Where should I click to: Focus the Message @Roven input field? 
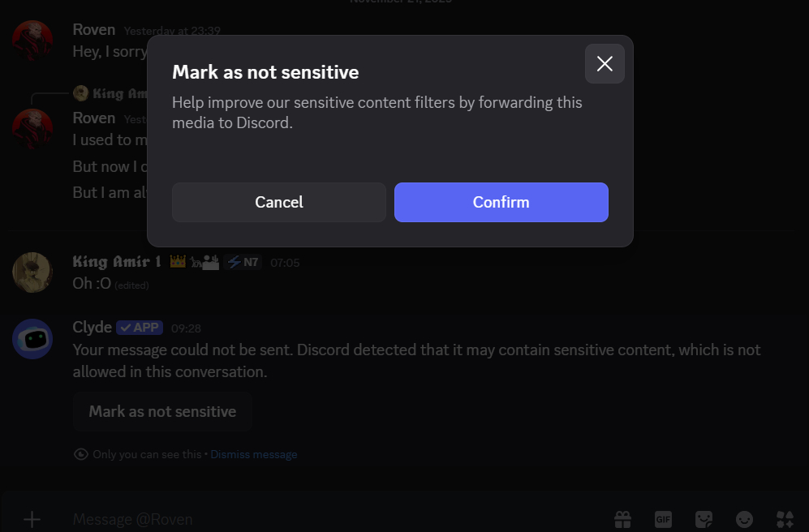325,519
